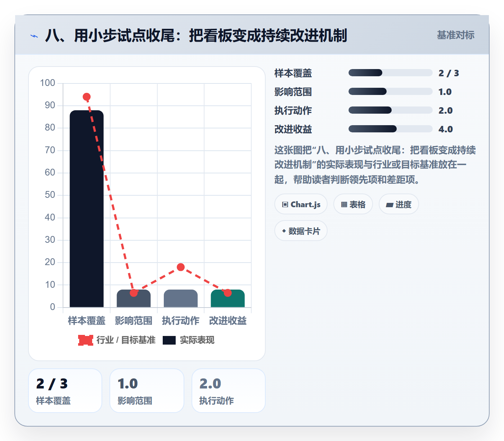This screenshot has height=441, width=504.
Task: Click the 100 y-axis tick label
Action: (x=48, y=83)
